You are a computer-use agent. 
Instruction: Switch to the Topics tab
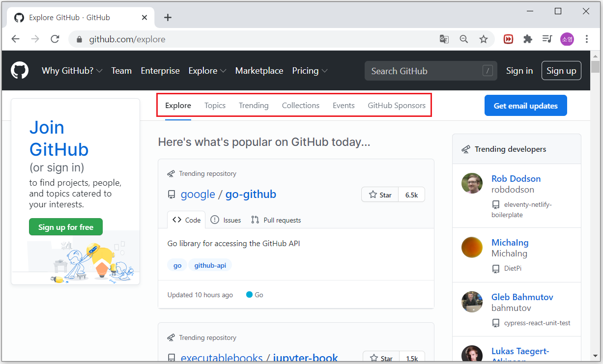[x=215, y=105]
